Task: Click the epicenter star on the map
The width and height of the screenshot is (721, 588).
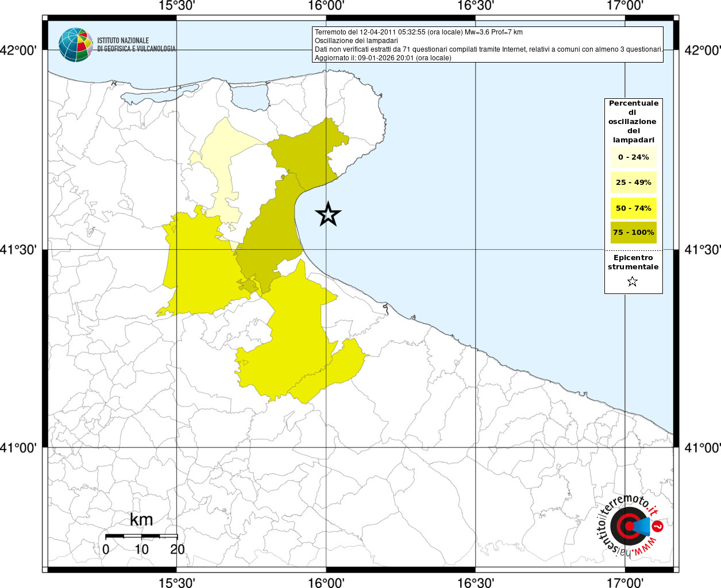Action: [328, 214]
